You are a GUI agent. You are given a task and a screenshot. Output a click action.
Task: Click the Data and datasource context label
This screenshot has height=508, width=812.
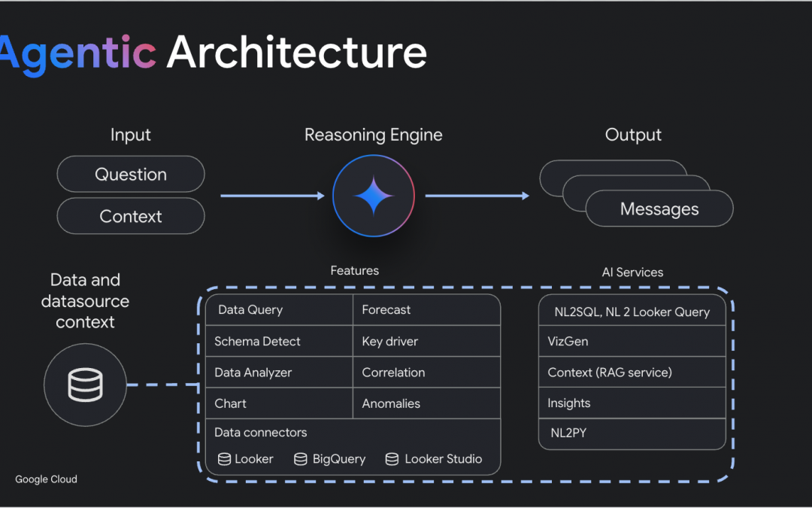pos(86,301)
